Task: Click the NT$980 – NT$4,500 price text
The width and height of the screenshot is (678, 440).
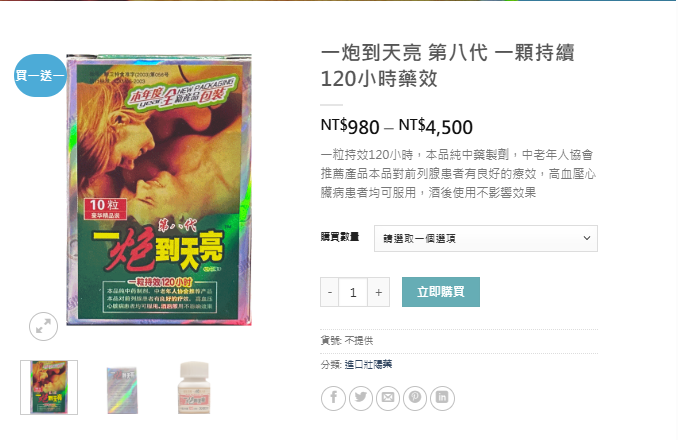Action: click(x=397, y=127)
